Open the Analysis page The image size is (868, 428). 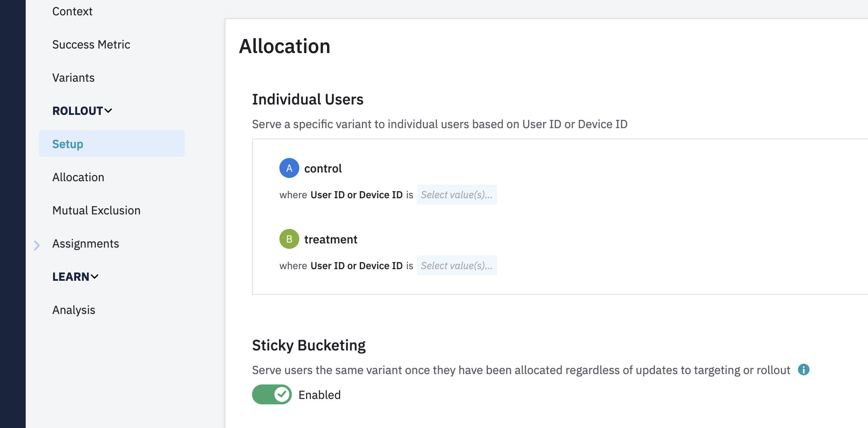(74, 310)
